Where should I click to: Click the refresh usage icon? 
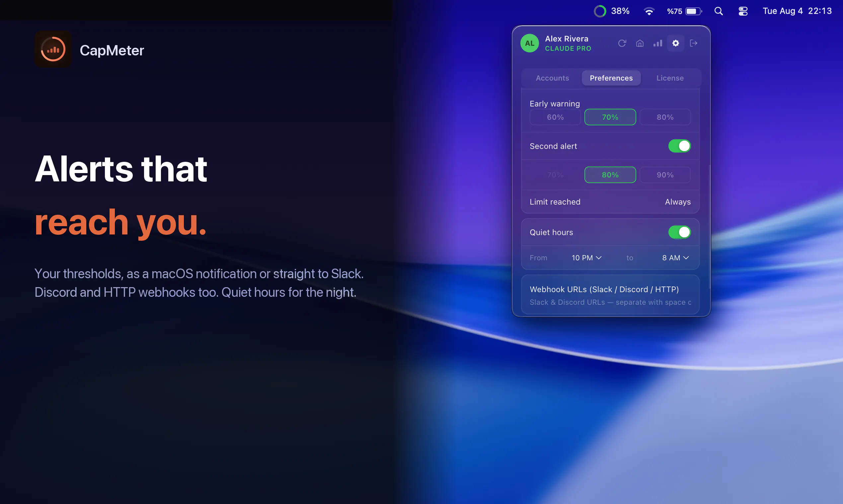pos(622,43)
